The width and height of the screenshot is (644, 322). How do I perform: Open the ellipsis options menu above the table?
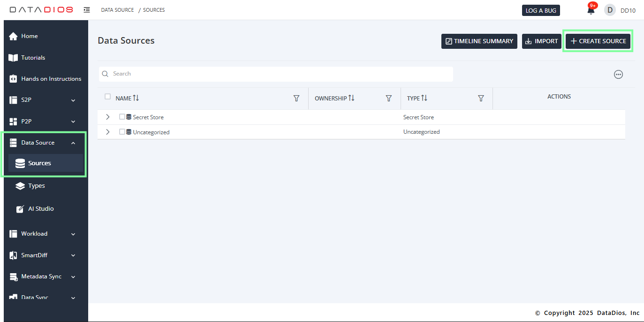pos(618,74)
